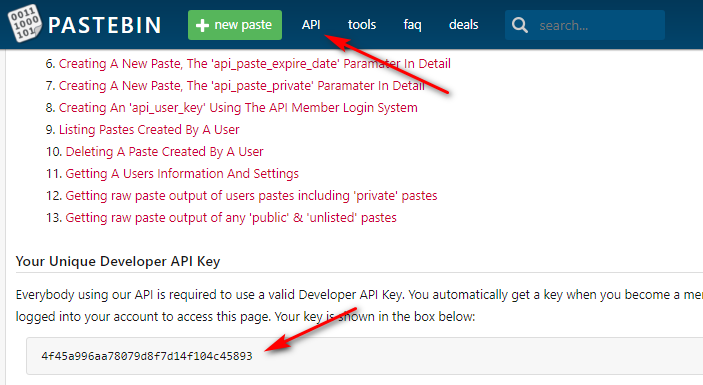Open the 'api_paste_expire_date' Paramater In Detail link
The height and width of the screenshot is (385, 703).
point(255,64)
